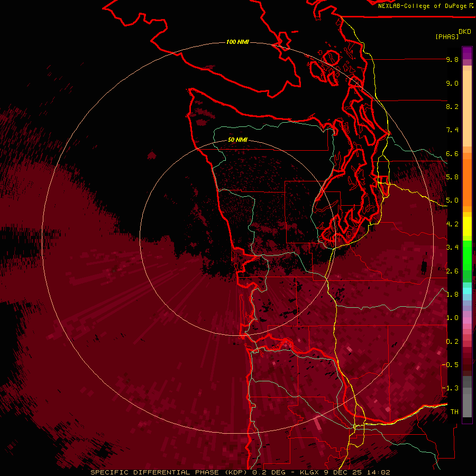Select the 8.2 scale value
The height and width of the screenshot is (476, 476).
[452, 106]
